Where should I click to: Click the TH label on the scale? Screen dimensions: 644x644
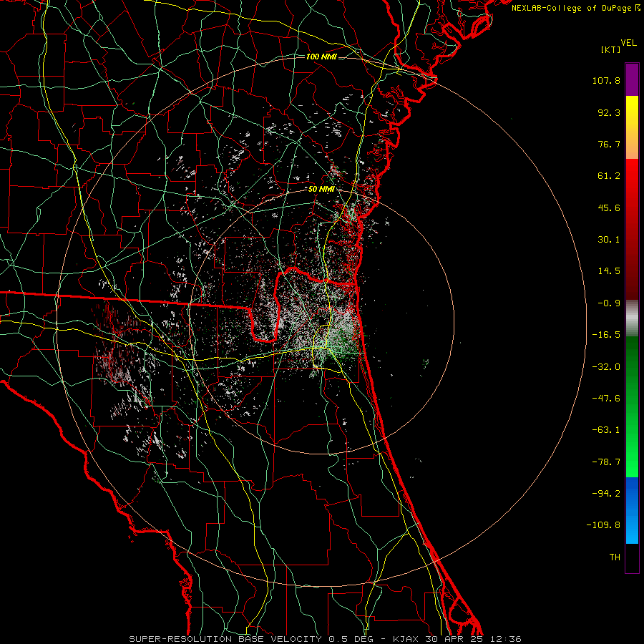tap(615, 557)
